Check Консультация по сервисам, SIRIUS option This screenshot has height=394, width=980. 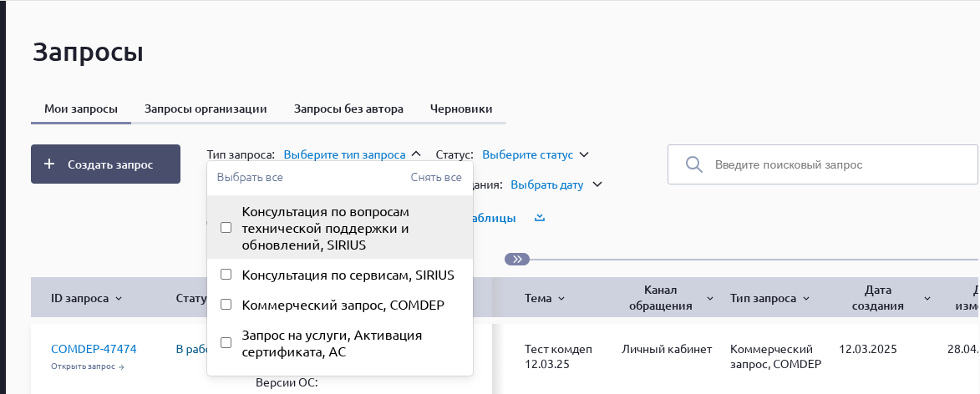[x=226, y=275]
